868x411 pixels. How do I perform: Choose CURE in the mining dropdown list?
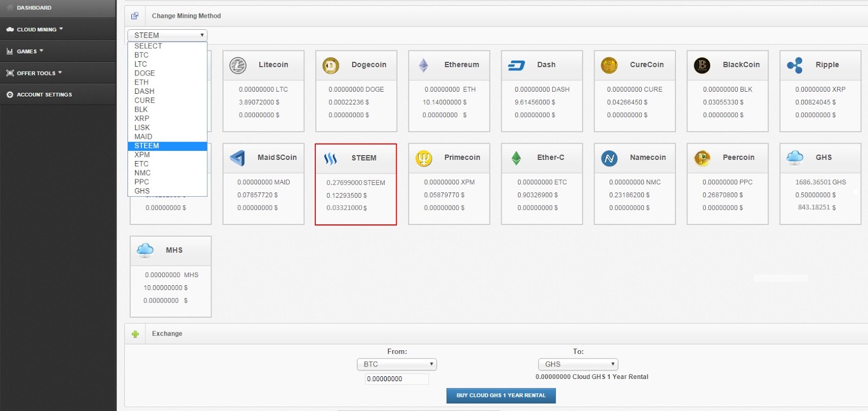(168, 100)
